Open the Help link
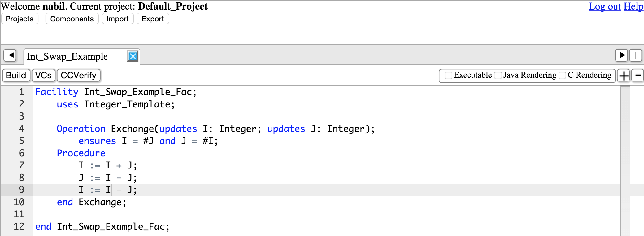The image size is (644, 236). coord(633,6)
